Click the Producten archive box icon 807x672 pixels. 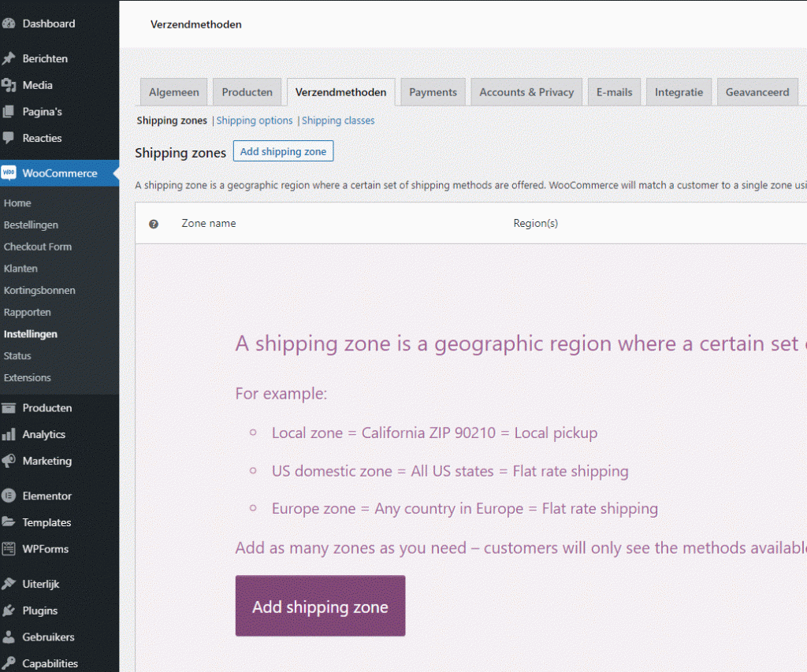(x=9, y=408)
